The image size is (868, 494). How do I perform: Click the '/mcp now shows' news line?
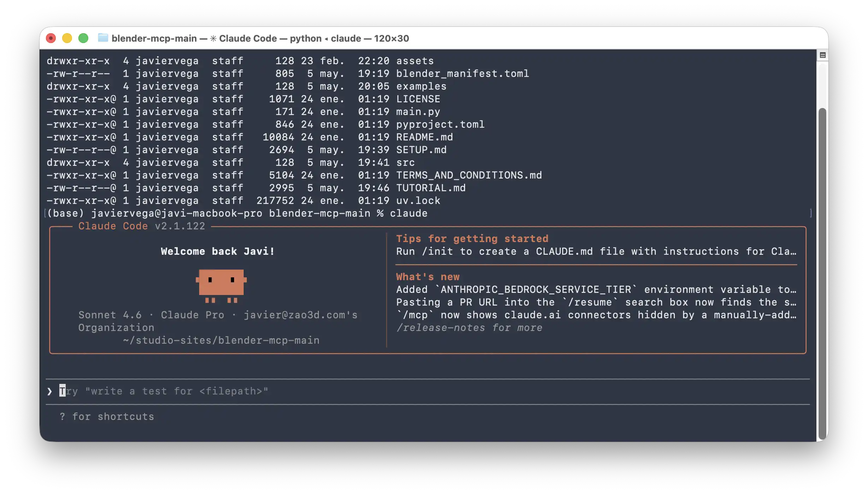[x=596, y=315]
